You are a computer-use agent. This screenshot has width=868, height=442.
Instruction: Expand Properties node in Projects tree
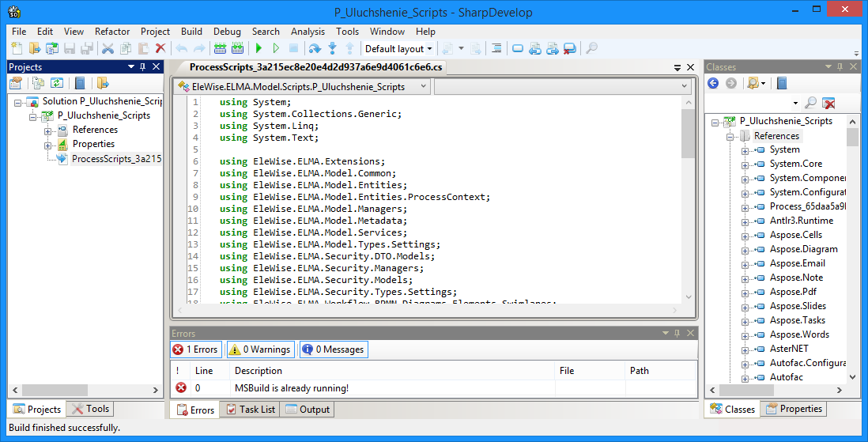coord(47,145)
